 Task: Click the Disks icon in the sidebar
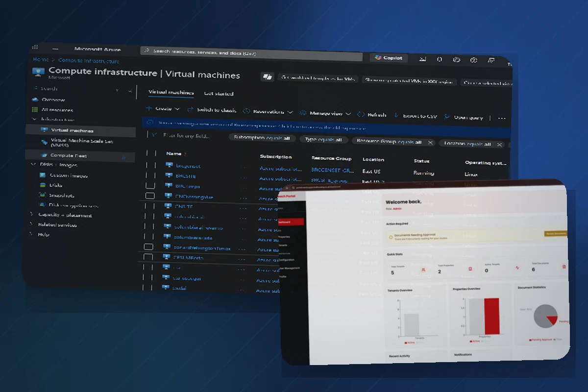click(x=43, y=185)
